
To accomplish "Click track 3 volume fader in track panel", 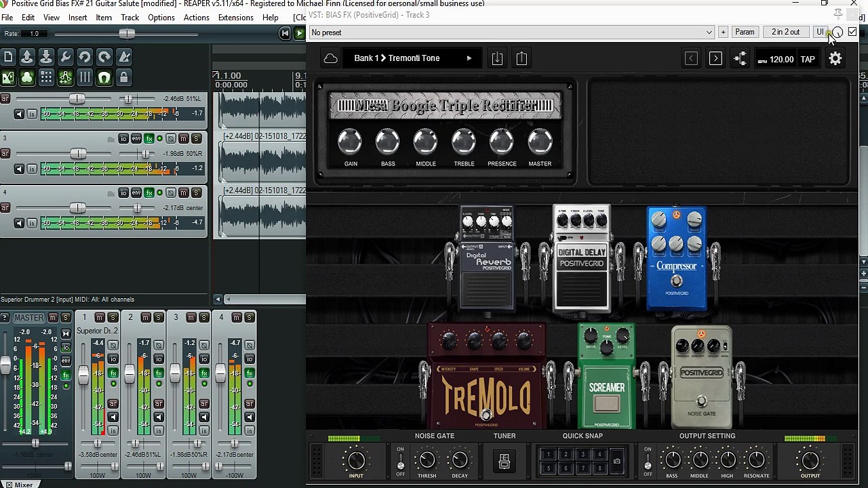I will (78, 153).
